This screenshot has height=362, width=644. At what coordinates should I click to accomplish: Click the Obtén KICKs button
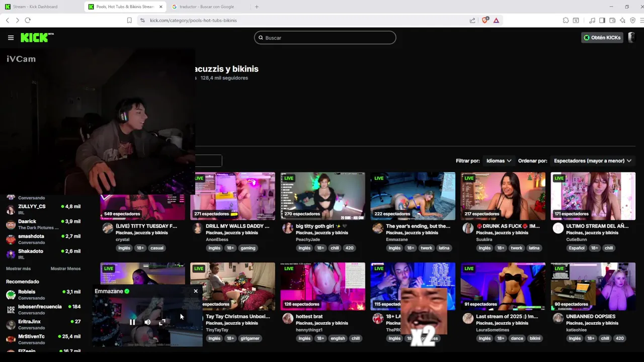(x=602, y=38)
